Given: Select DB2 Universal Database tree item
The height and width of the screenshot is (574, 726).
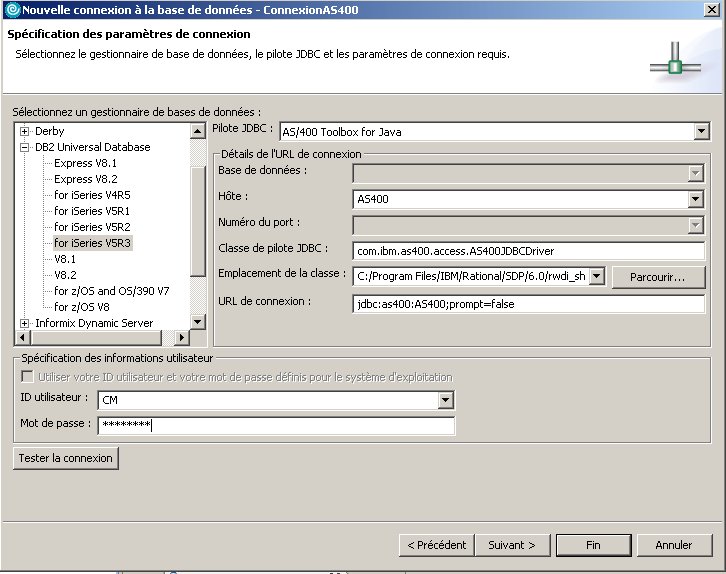Looking at the screenshot, I should [93, 147].
